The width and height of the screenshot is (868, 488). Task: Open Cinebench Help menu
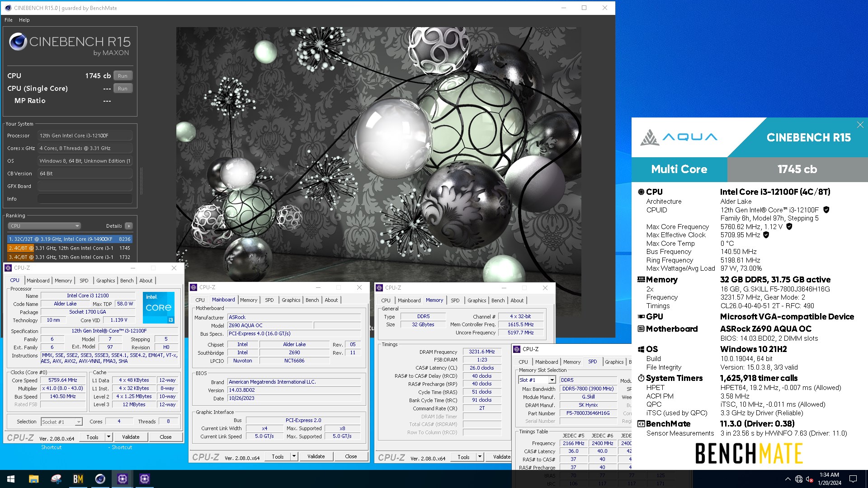click(24, 20)
